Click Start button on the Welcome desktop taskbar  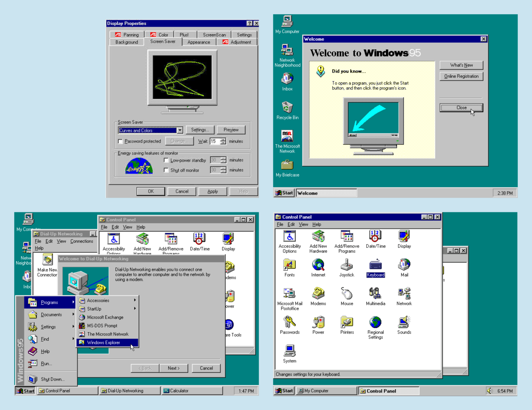click(x=284, y=193)
